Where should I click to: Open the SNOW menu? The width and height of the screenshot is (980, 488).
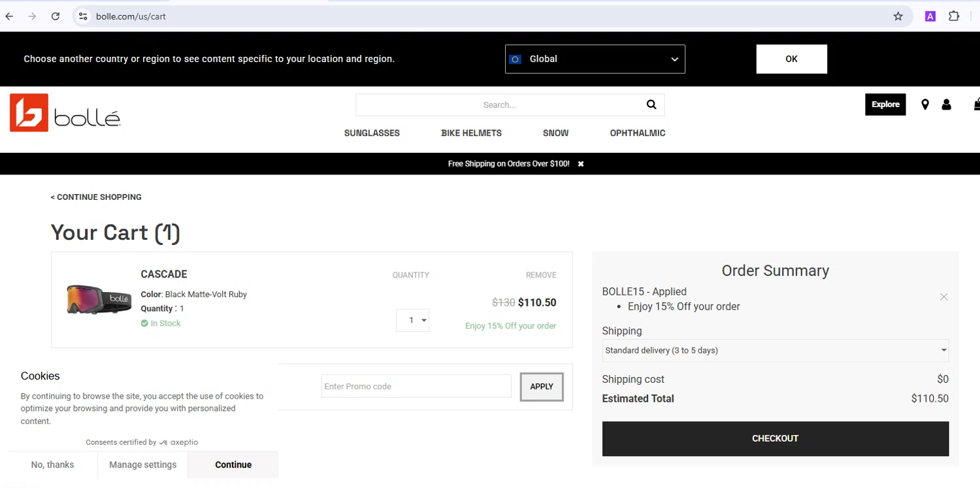(556, 133)
